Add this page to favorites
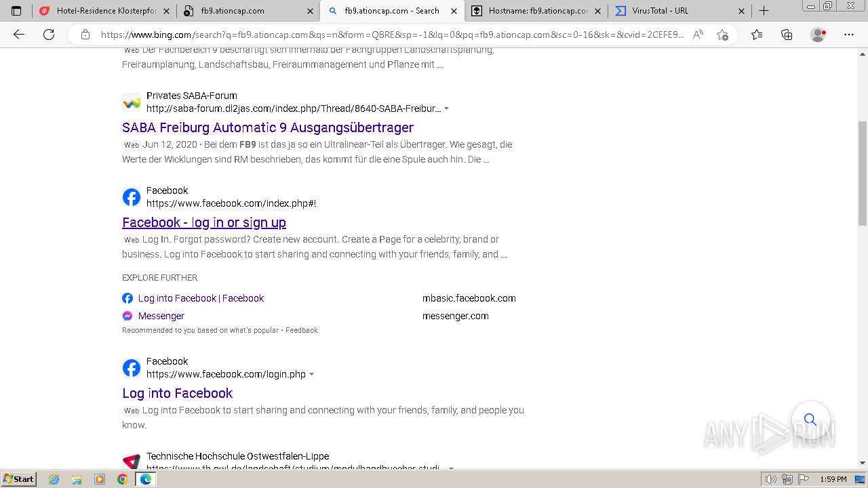 pos(722,35)
